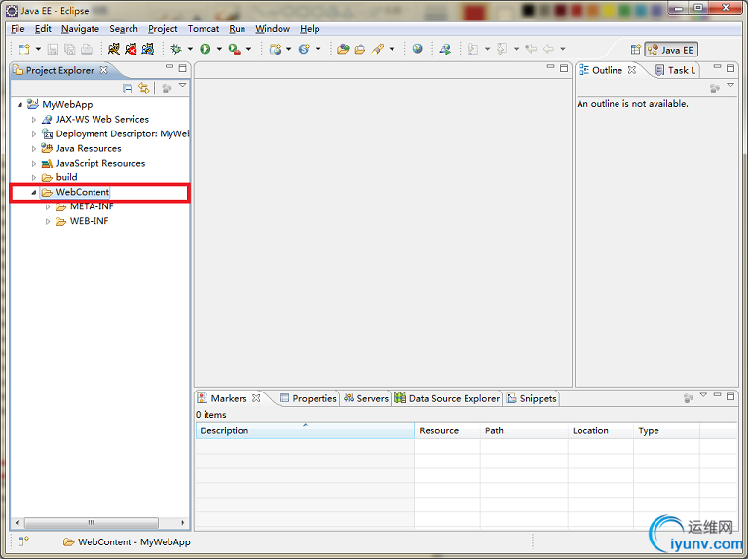Open the Run dropdown arrow
Viewport: 749px width, 560px height.
[x=219, y=49]
